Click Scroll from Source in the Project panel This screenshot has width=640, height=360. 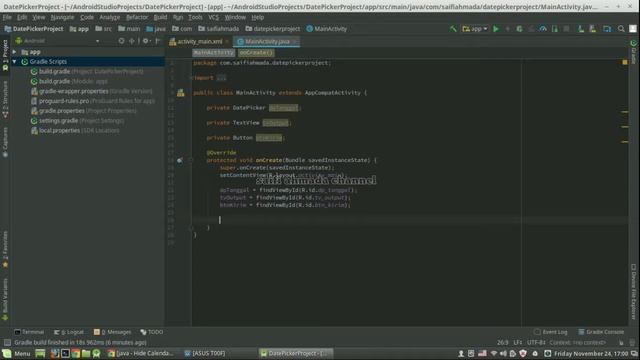[121, 41]
